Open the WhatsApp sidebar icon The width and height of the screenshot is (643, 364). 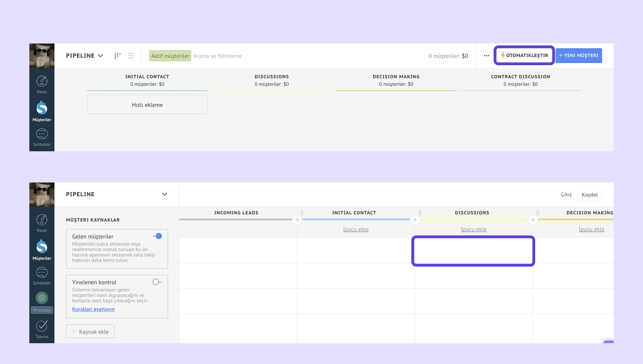pos(42,298)
